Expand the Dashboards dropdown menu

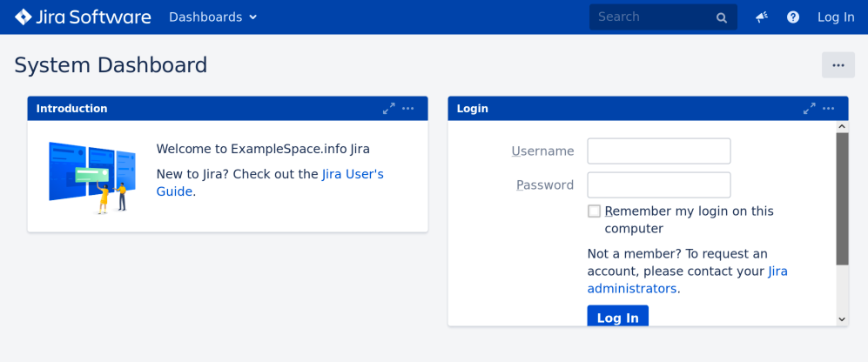(213, 17)
